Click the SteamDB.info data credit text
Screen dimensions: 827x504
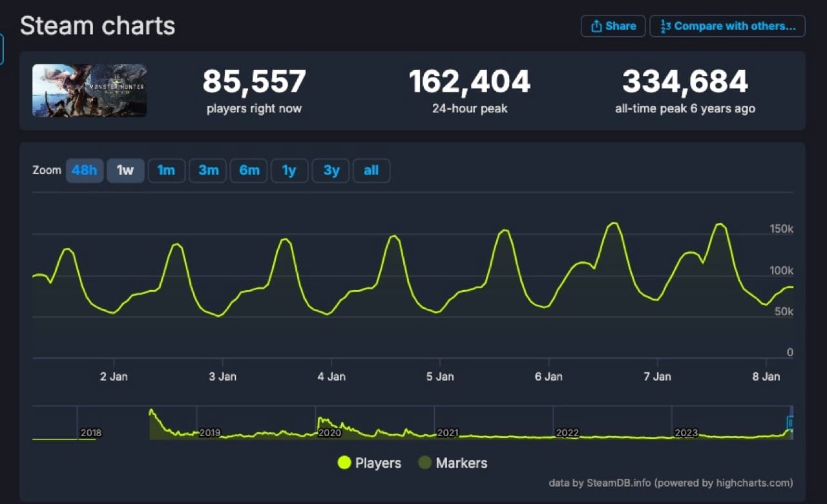[x=671, y=483]
